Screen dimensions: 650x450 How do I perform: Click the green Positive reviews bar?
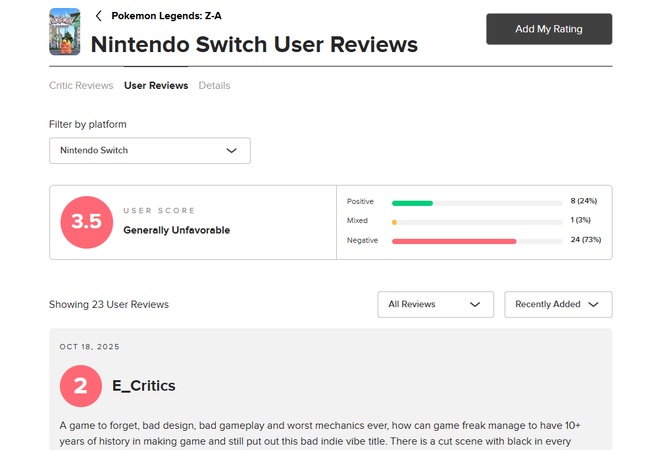[x=412, y=202]
